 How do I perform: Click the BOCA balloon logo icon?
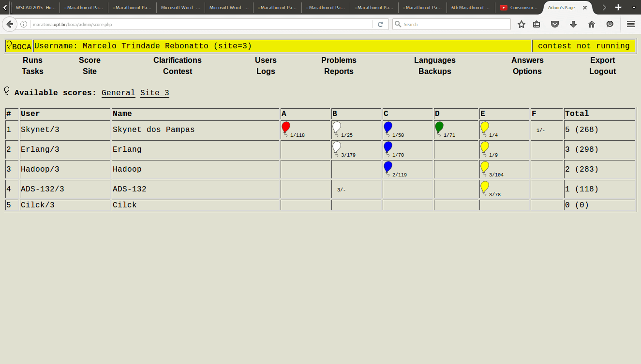coord(9,45)
